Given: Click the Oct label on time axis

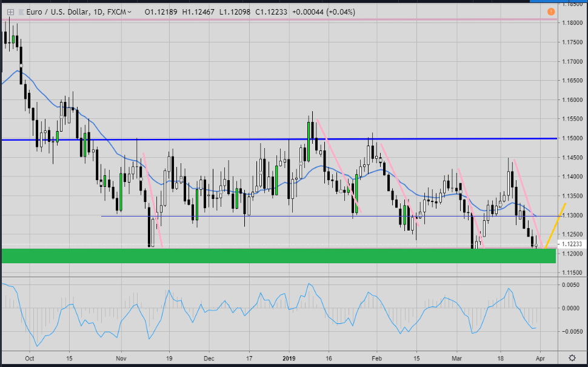Looking at the screenshot, I should (x=28, y=358).
